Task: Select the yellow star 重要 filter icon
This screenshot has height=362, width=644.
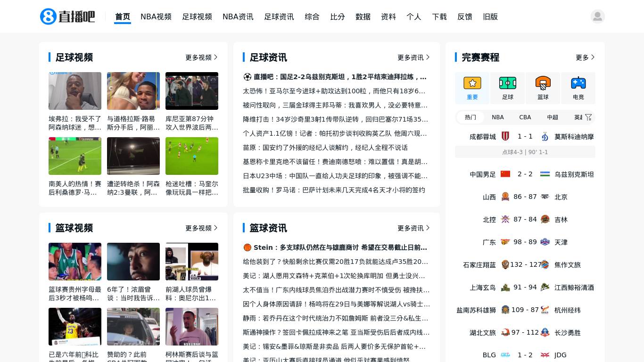Action: point(472,82)
